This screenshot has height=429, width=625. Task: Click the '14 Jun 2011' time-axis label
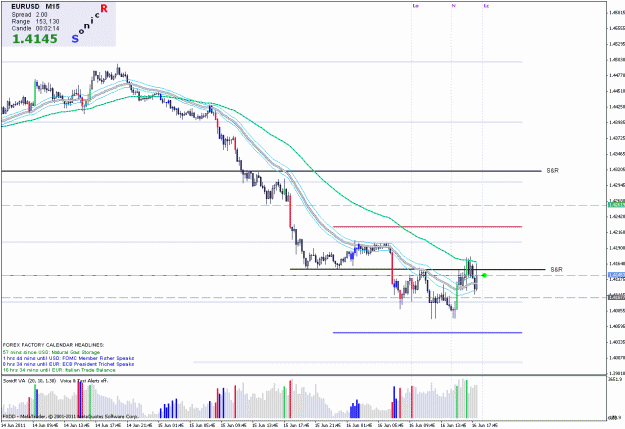[x=13, y=425]
